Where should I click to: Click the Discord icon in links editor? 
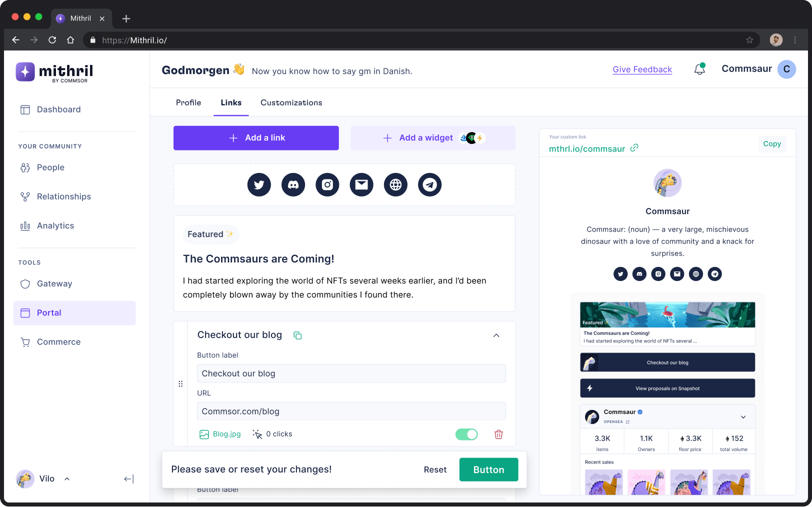tap(293, 185)
